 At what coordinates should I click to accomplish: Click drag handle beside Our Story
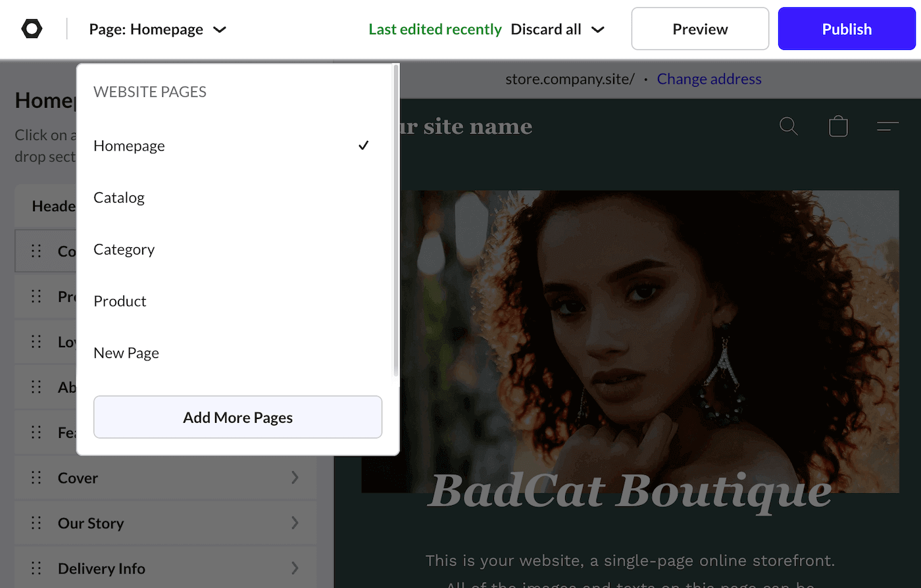[x=36, y=523]
